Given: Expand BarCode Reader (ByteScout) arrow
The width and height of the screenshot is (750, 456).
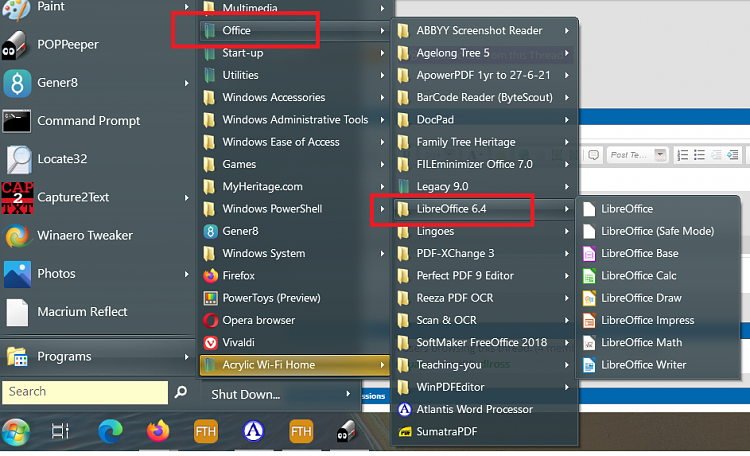Looking at the screenshot, I should point(567,98).
